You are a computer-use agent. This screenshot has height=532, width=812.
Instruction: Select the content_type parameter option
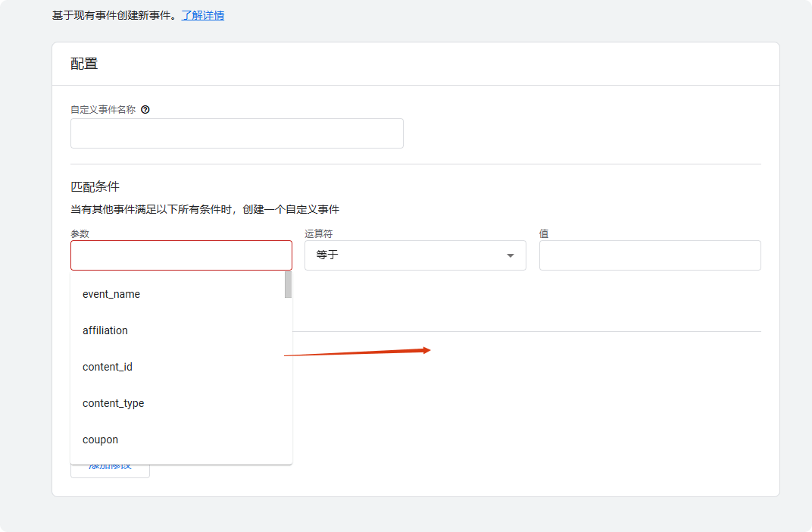point(114,403)
